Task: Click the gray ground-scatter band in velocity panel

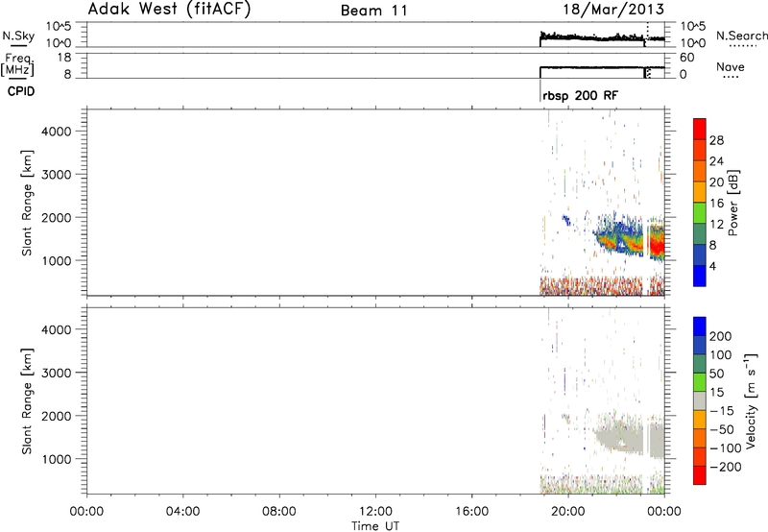Action: click(632, 438)
